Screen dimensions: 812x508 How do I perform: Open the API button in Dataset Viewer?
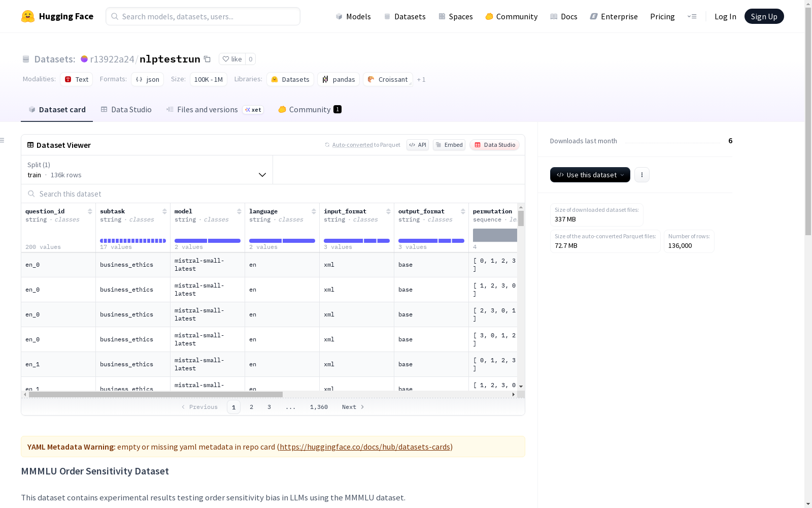[x=418, y=145]
